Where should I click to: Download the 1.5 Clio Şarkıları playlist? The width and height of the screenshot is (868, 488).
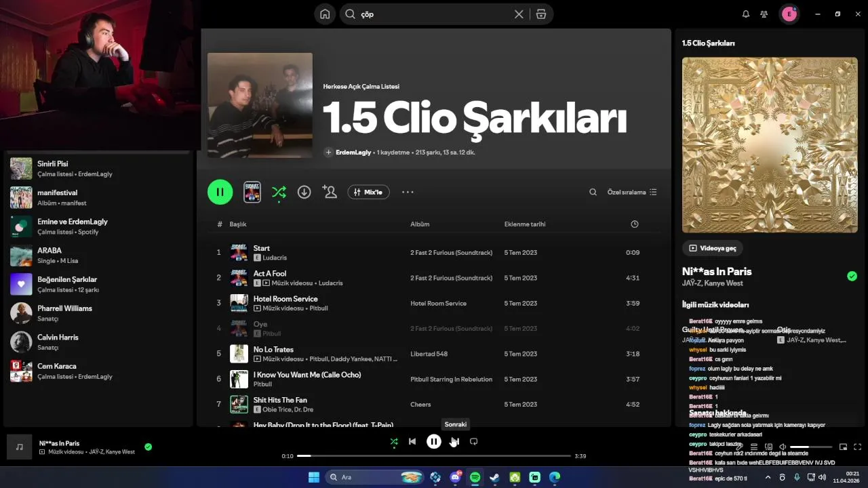click(304, 192)
